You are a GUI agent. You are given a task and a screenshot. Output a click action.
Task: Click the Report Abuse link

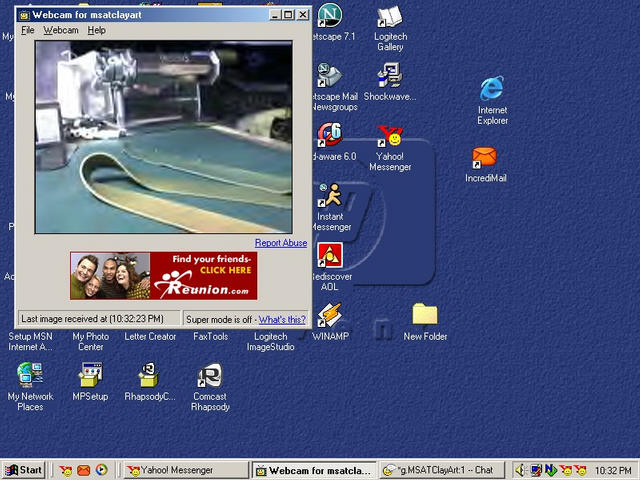[281, 243]
